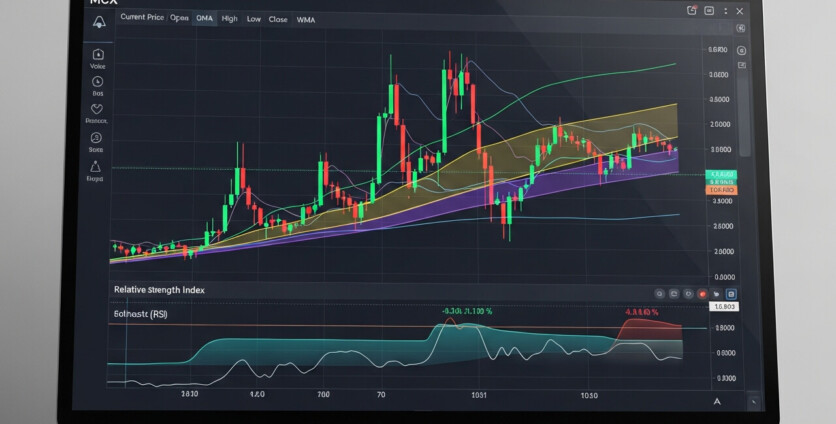Click the orange price label on price axis
The image size is (836, 424).
pos(722,190)
